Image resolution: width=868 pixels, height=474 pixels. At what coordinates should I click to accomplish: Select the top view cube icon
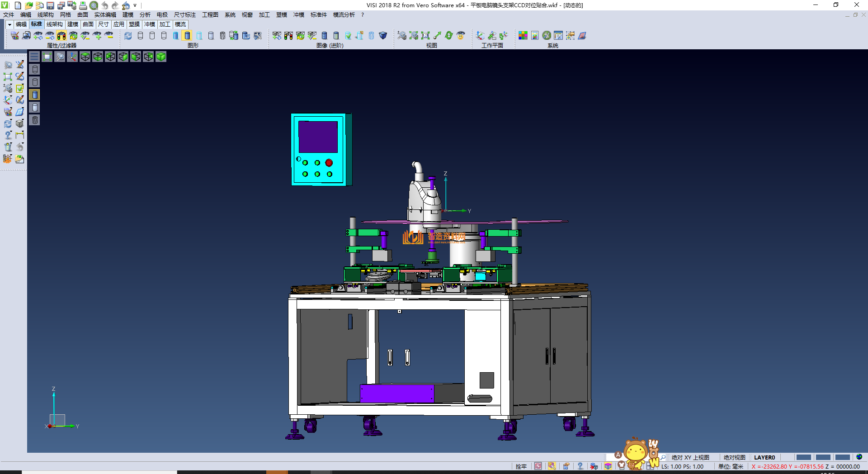pos(85,57)
